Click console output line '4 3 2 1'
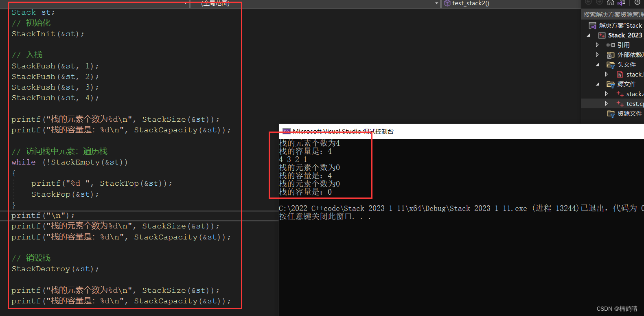The width and height of the screenshot is (644, 316). pos(293,160)
